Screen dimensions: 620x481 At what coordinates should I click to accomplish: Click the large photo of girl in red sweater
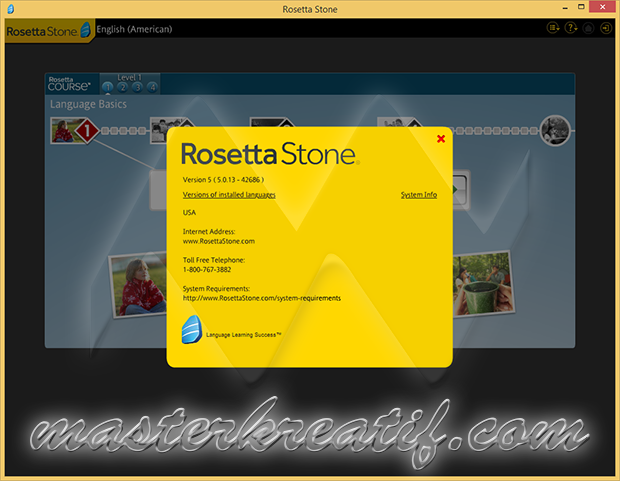tap(138, 285)
